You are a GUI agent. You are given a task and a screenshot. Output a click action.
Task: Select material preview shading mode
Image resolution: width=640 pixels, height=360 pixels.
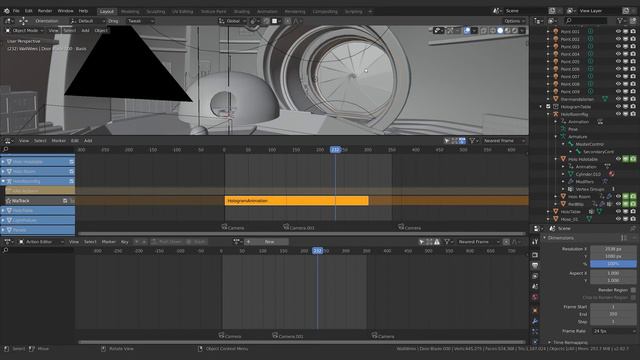click(507, 31)
